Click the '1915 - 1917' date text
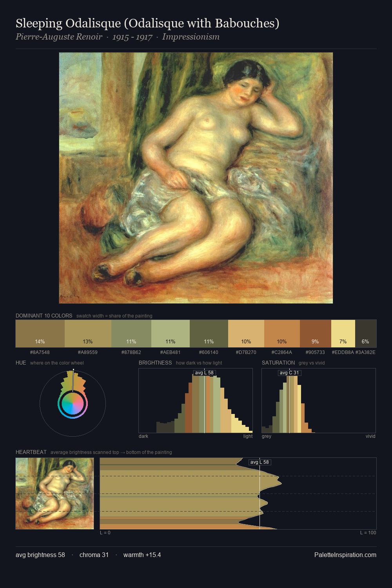This screenshot has height=588, width=392. tap(132, 37)
